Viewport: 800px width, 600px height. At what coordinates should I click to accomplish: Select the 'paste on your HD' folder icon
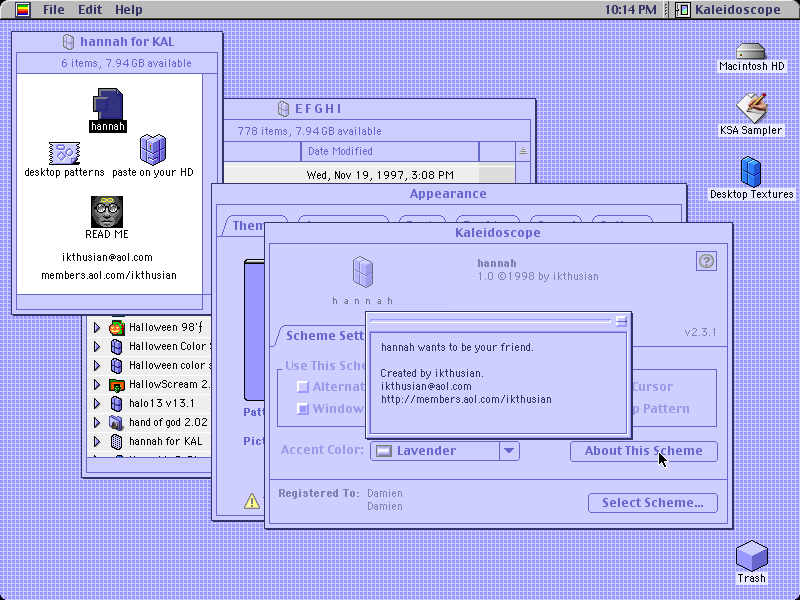pyautogui.click(x=153, y=149)
